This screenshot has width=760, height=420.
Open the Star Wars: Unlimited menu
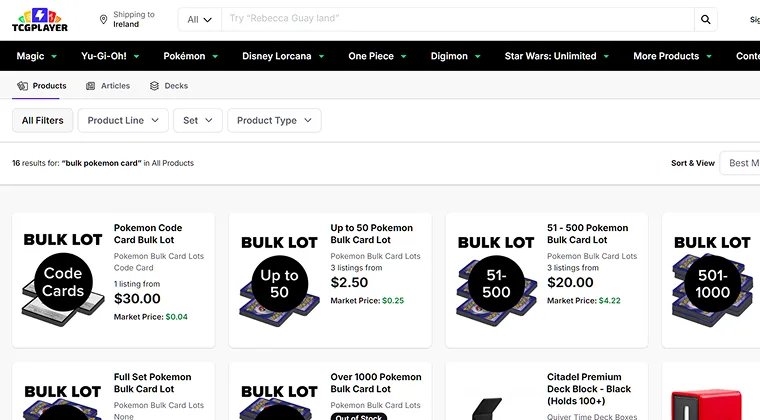[x=556, y=56]
